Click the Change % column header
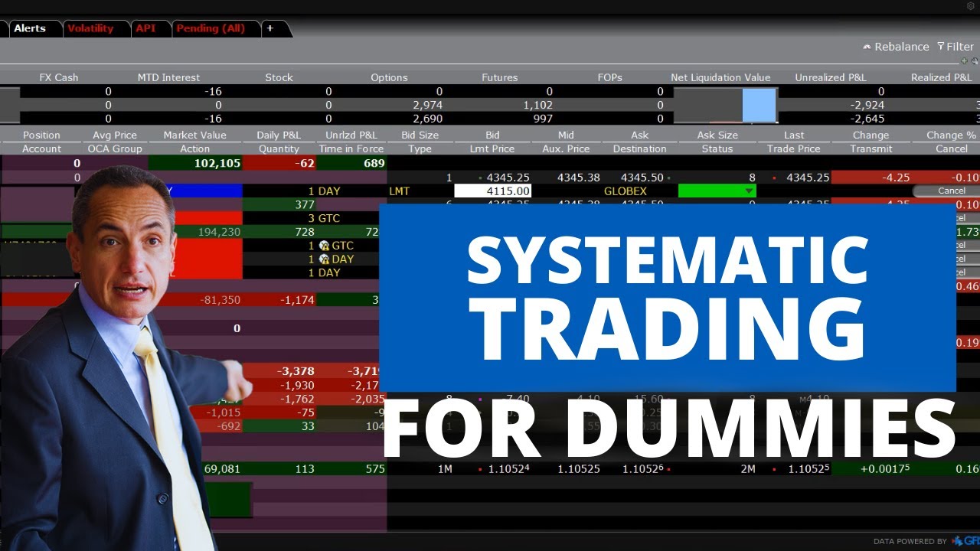The height and width of the screenshot is (551, 980). 952,135
